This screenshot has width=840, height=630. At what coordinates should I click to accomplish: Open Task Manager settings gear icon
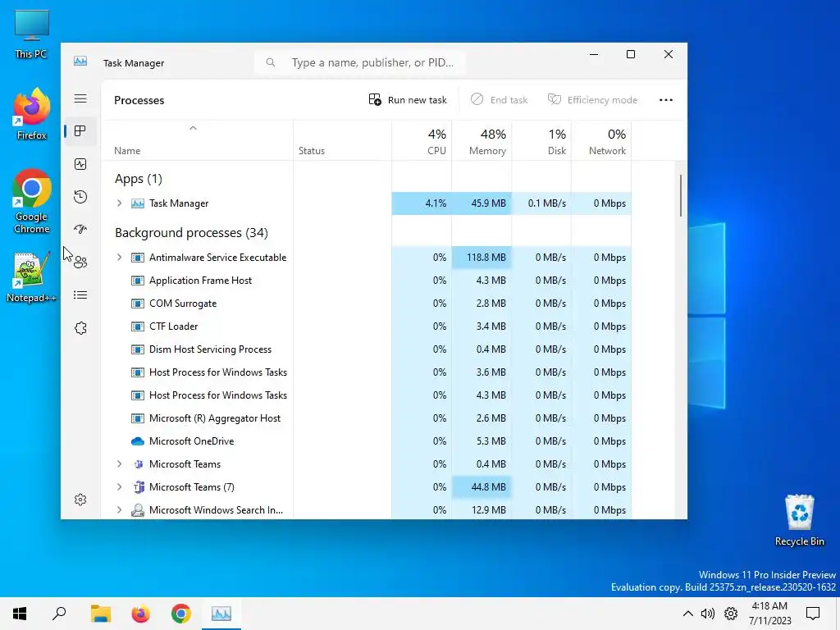(x=80, y=500)
